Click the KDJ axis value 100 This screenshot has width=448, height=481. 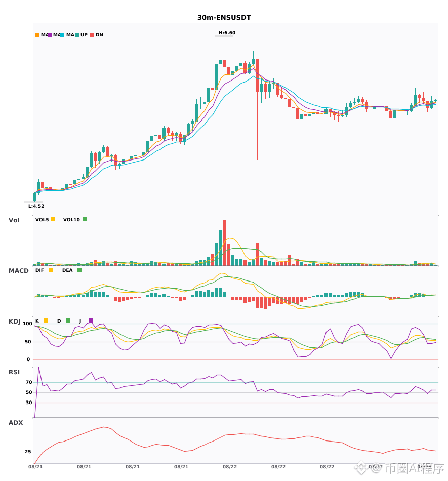tap(27, 324)
